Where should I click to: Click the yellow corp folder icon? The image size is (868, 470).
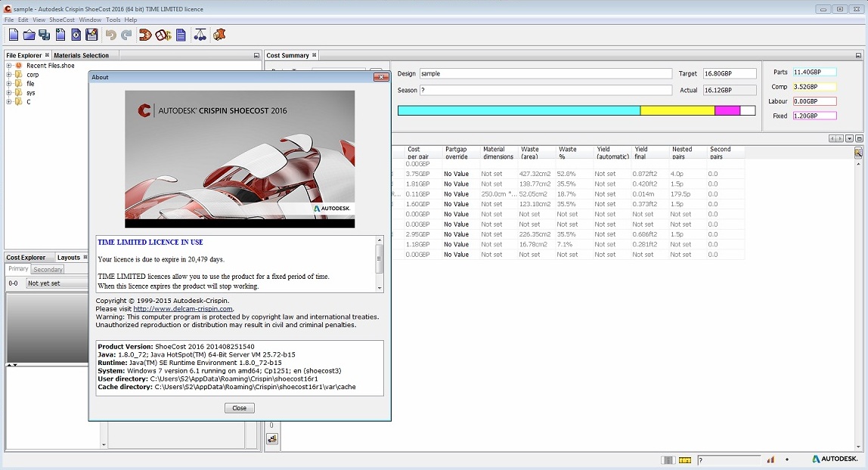coord(19,75)
